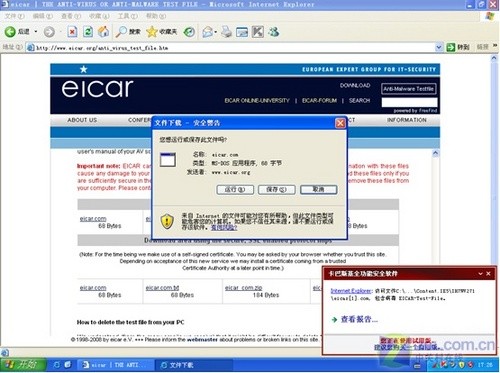The image size is (500, 373).
Task: Click the Mail icon in toolbar
Action: 208,32
